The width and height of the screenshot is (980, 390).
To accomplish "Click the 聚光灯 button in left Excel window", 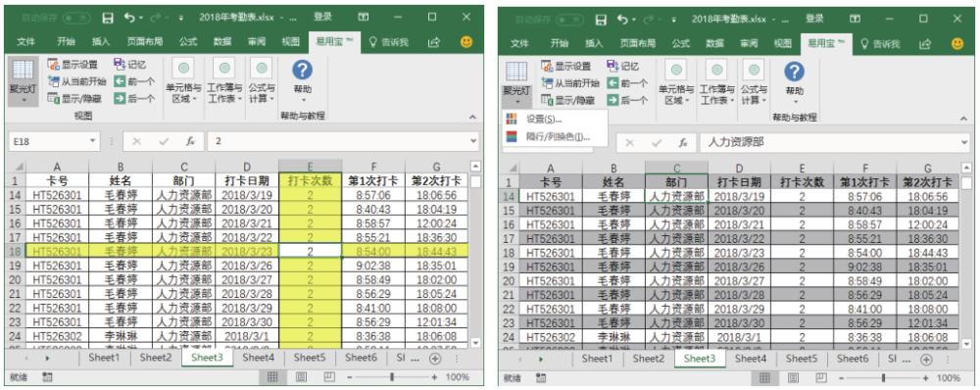I will point(23,81).
